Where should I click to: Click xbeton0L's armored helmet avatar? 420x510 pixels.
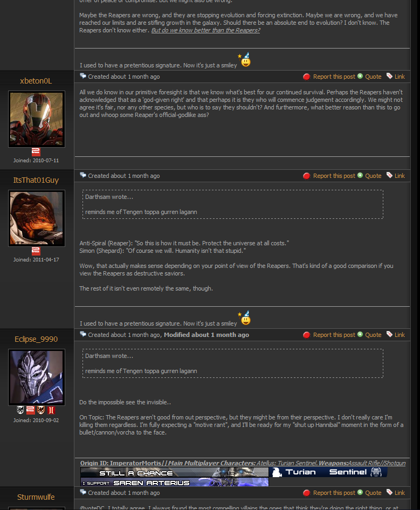click(37, 119)
